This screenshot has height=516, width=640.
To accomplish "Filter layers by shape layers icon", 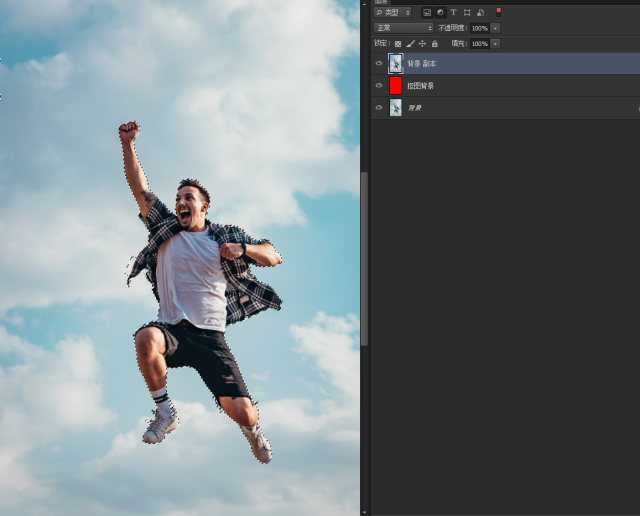I will (467, 13).
